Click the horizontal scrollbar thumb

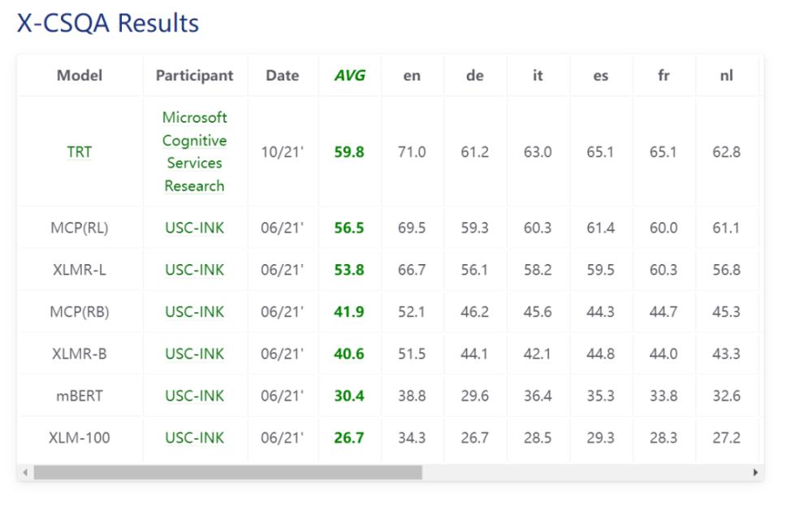(227, 472)
